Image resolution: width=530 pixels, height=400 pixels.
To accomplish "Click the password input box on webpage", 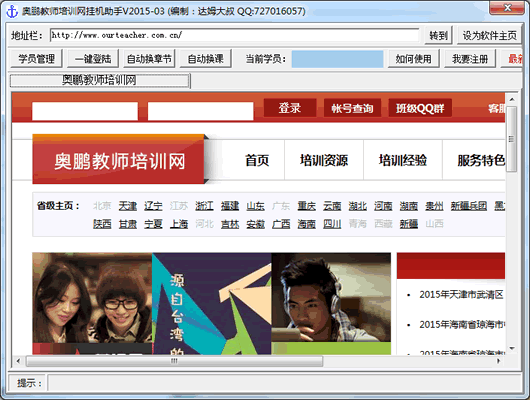I will (x=200, y=111).
